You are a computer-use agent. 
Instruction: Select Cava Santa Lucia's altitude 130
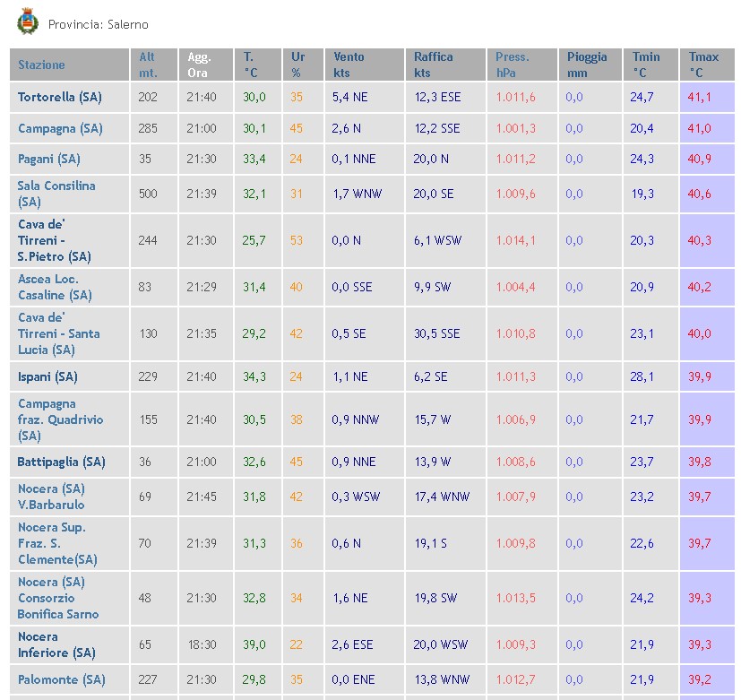[149, 333]
